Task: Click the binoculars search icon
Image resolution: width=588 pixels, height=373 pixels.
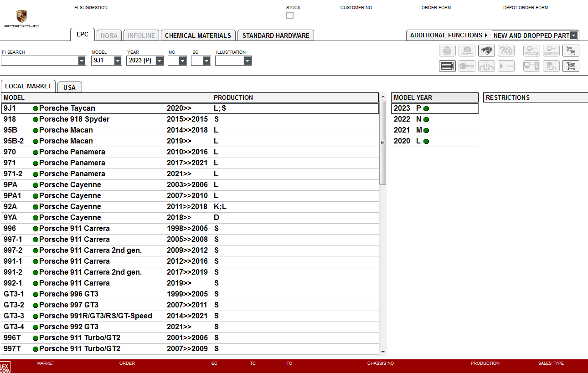Action: tap(486, 51)
